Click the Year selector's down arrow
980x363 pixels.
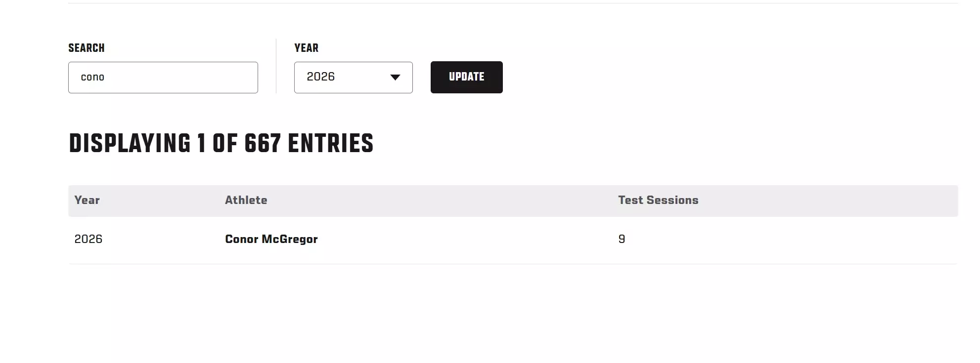tap(395, 78)
